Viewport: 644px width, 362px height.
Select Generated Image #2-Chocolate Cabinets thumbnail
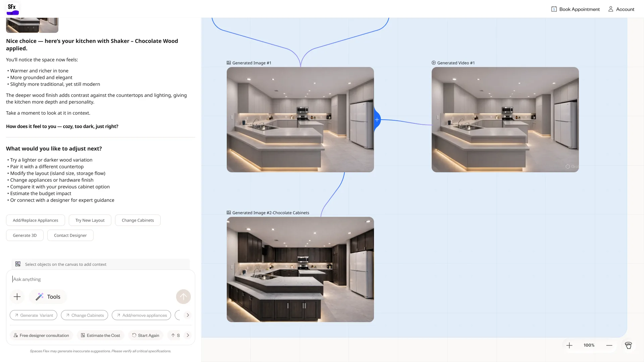pyautogui.click(x=300, y=269)
